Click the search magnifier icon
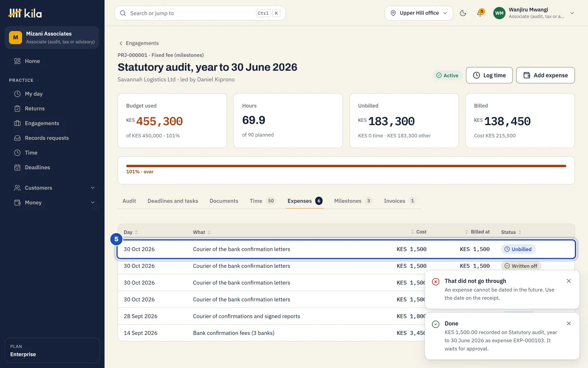This screenshot has height=368, width=588. pyautogui.click(x=123, y=13)
